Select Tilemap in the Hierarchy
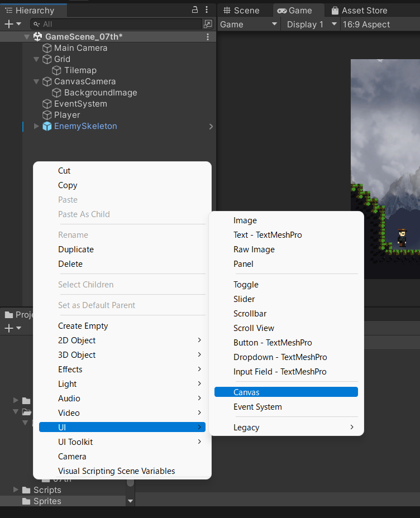The height and width of the screenshot is (518, 420). (80, 70)
